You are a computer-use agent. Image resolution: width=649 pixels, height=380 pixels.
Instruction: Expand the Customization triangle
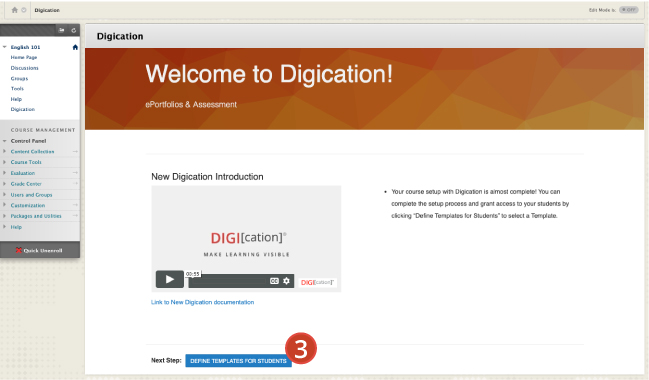pos(5,205)
